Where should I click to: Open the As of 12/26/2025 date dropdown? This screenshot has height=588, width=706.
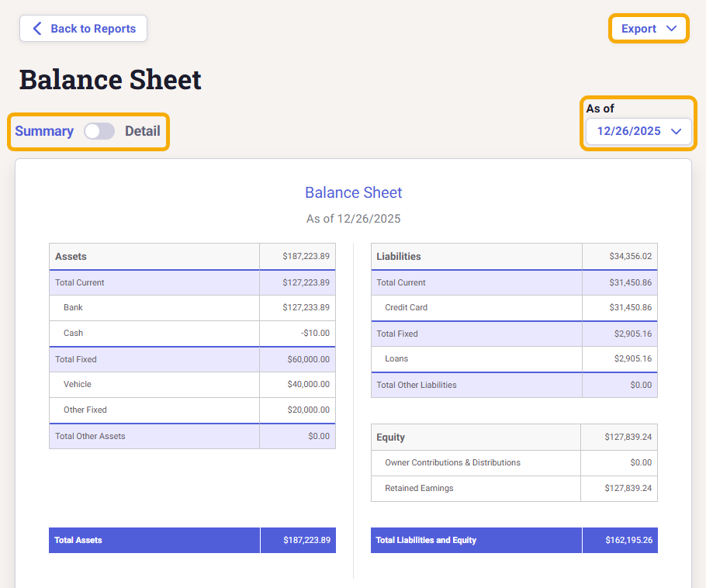(x=638, y=131)
